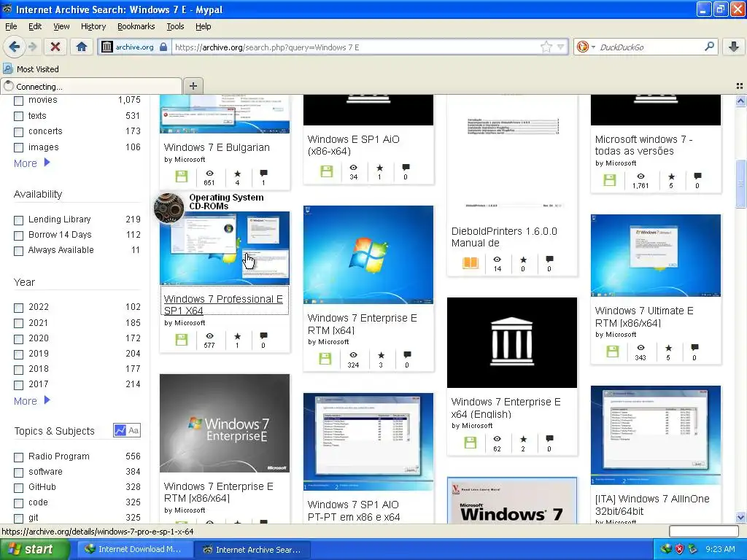Bookmark this page with the star icon

546,47
